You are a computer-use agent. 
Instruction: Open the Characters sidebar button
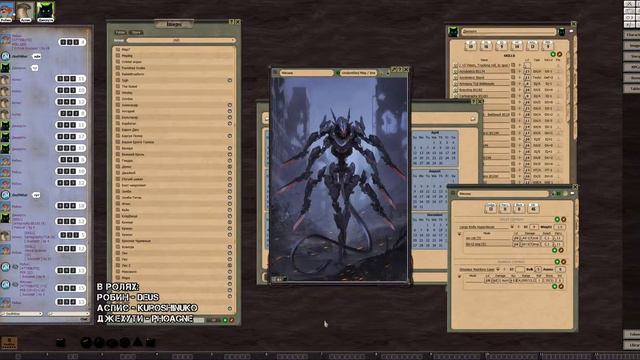632,35
